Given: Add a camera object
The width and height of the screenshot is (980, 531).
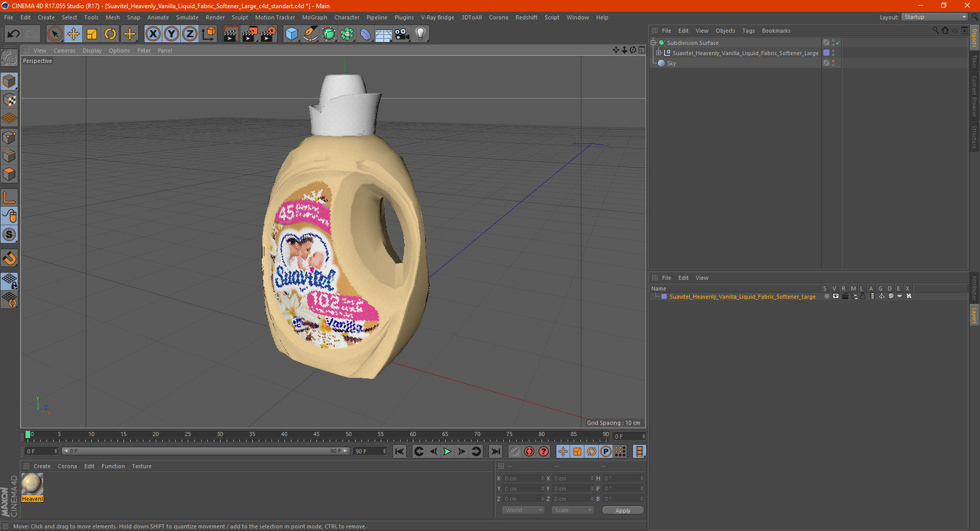Looking at the screenshot, I should pos(402,34).
